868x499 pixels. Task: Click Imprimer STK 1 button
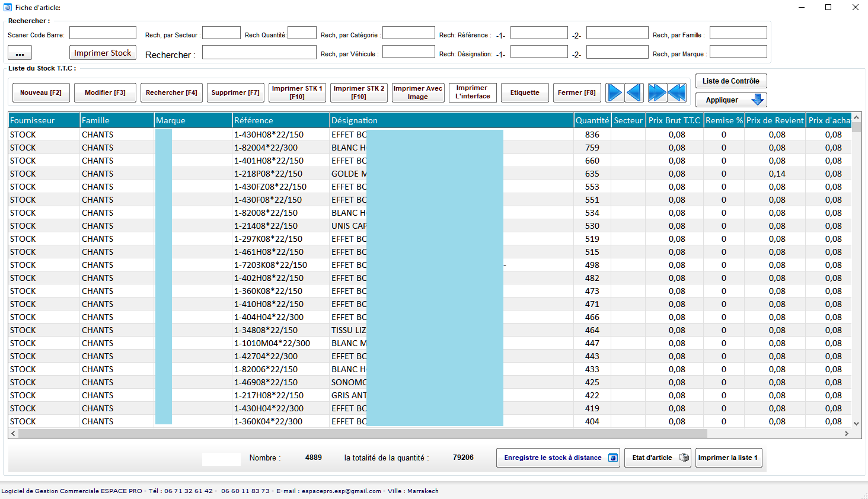(297, 93)
